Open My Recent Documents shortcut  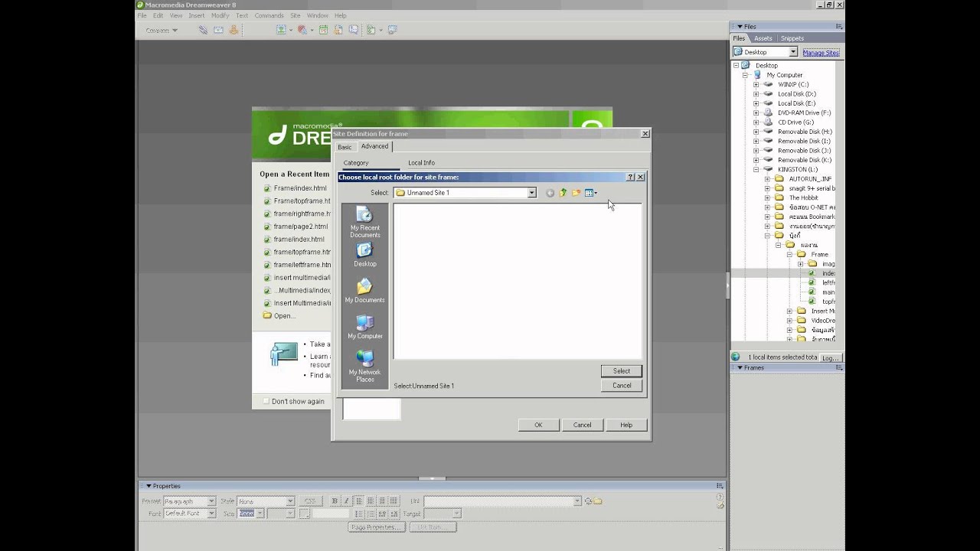364,223
